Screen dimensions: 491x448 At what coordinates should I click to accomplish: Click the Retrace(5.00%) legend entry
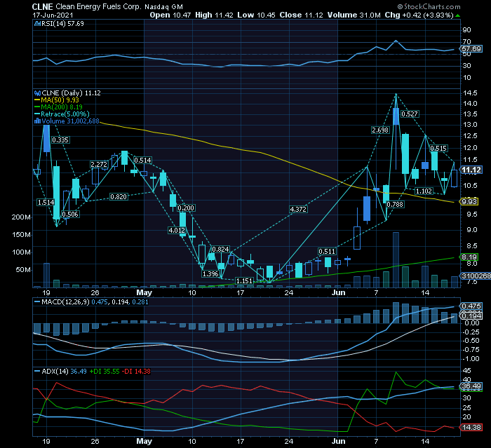coord(62,114)
